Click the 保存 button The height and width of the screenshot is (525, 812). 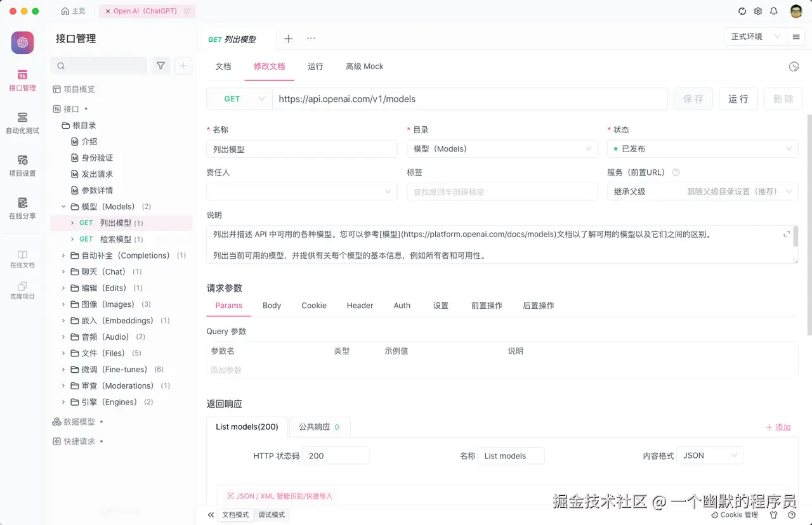693,99
